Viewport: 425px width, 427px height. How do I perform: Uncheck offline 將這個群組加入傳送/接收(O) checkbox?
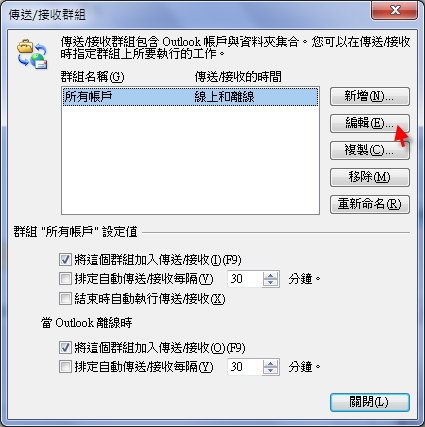tap(65, 348)
